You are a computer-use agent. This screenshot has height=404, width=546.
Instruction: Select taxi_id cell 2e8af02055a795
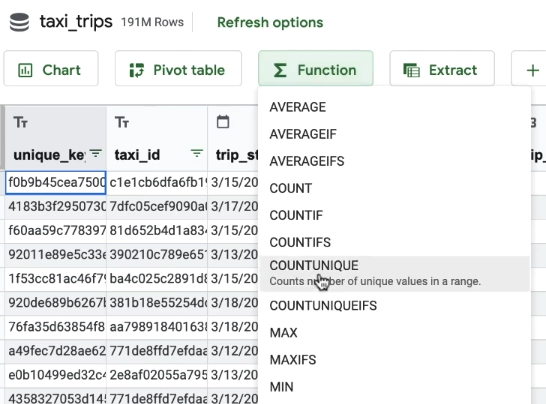pyautogui.click(x=157, y=375)
